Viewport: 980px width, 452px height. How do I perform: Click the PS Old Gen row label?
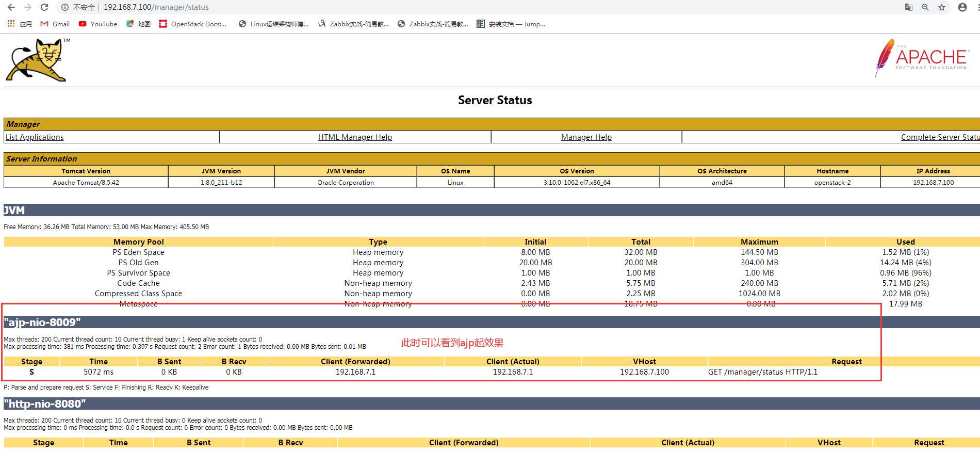pos(138,263)
